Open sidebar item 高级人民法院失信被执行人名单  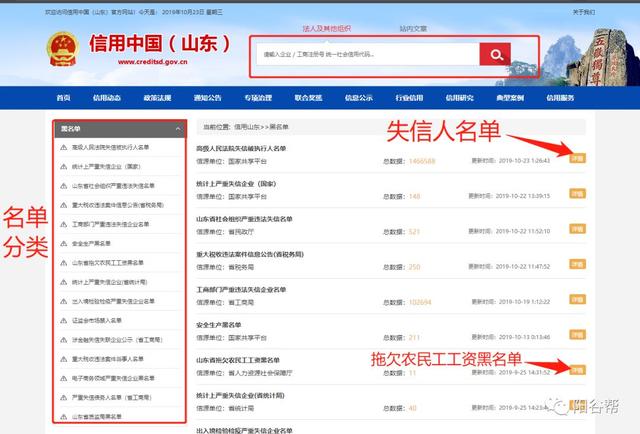(110, 147)
